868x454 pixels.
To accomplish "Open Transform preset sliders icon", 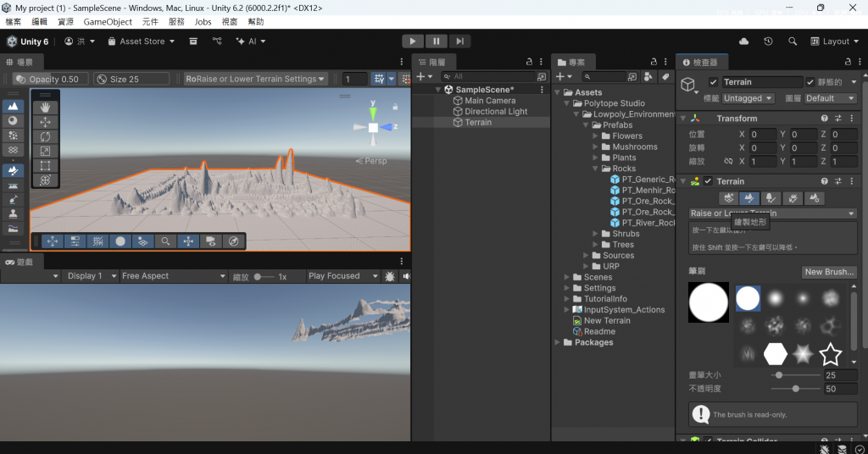I will (838, 119).
